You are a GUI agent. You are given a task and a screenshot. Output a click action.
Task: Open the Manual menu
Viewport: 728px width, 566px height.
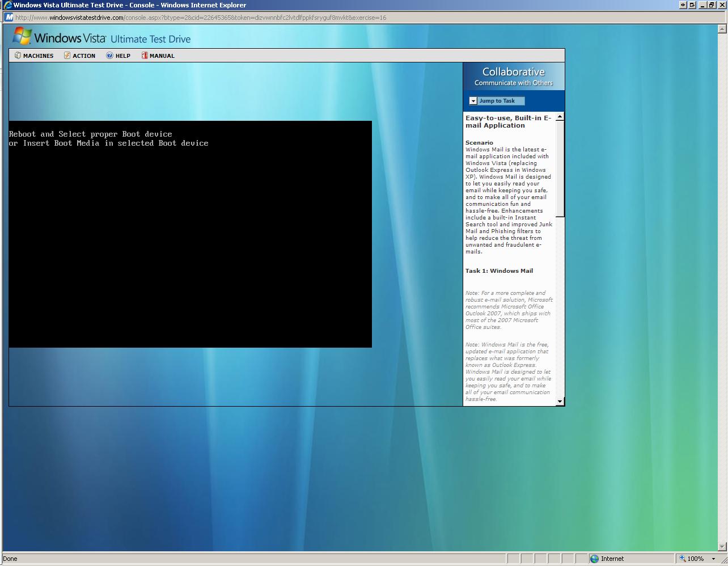coord(158,56)
